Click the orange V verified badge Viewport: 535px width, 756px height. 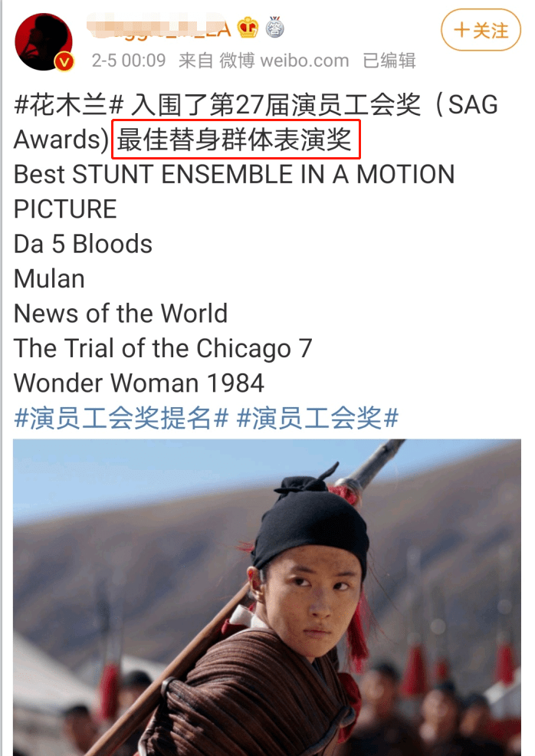point(64,61)
